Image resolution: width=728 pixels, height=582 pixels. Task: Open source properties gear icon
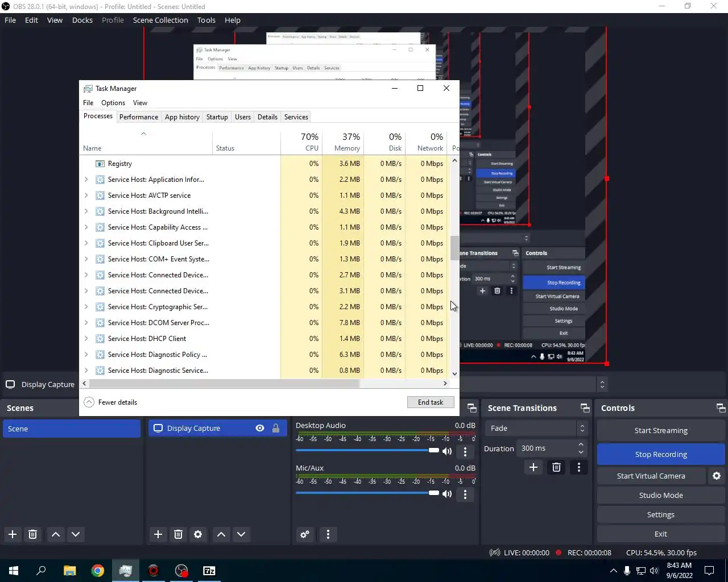(198, 534)
